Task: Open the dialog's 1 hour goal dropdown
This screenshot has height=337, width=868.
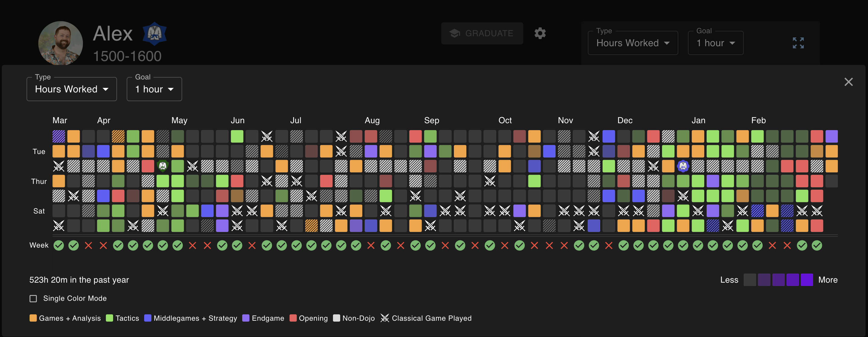Action: 154,89
